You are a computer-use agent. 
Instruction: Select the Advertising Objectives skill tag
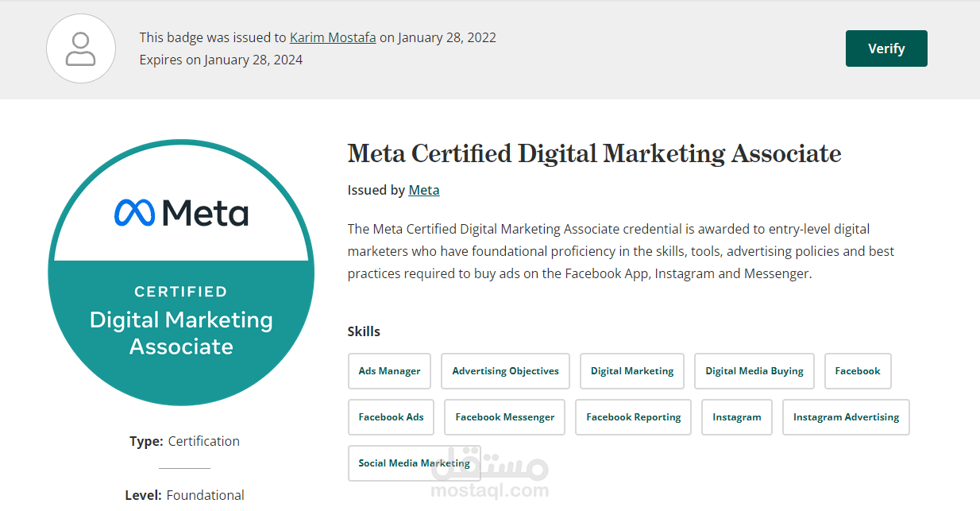coord(505,371)
